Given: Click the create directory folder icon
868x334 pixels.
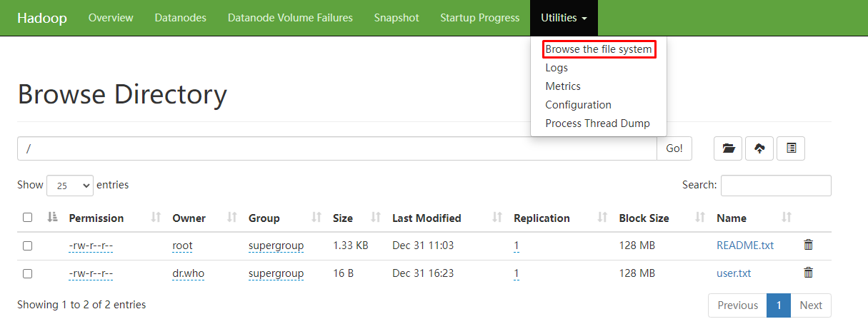Looking at the screenshot, I should coord(728,148).
